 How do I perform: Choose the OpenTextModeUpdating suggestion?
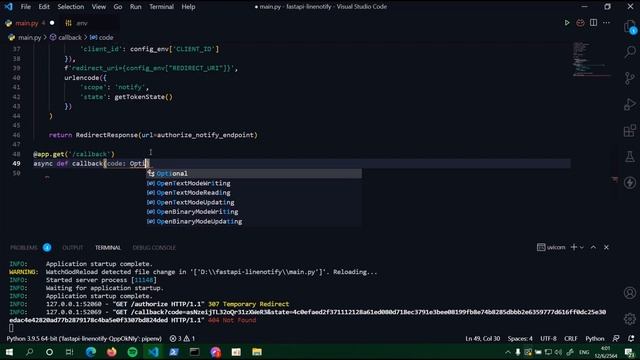253,202
